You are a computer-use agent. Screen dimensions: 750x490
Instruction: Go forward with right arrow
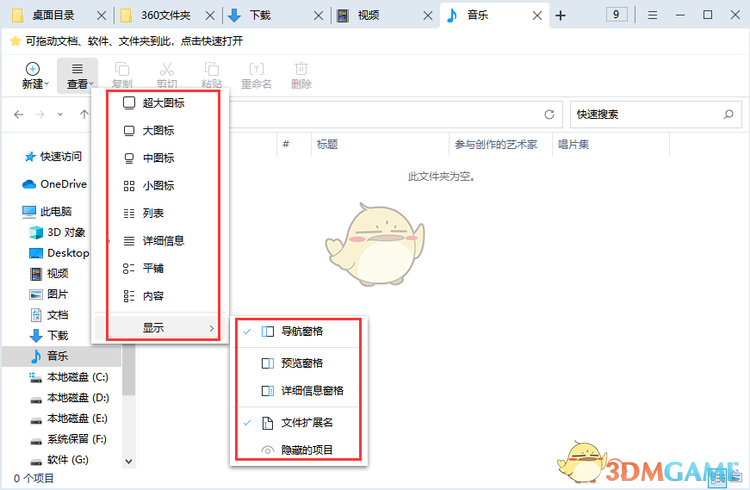(40, 114)
